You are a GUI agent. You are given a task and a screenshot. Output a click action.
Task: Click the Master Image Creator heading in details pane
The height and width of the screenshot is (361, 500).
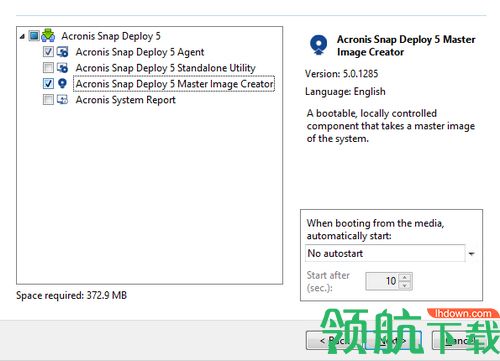[406, 46]
